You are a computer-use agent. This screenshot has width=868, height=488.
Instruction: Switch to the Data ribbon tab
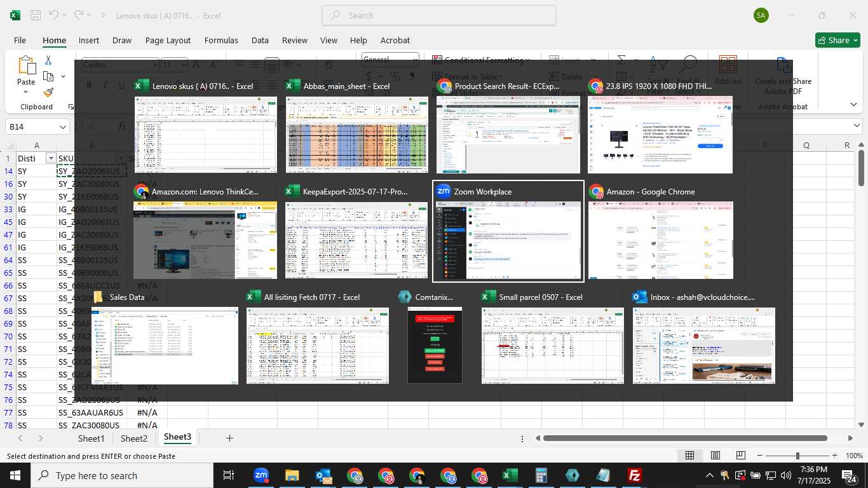260,40
